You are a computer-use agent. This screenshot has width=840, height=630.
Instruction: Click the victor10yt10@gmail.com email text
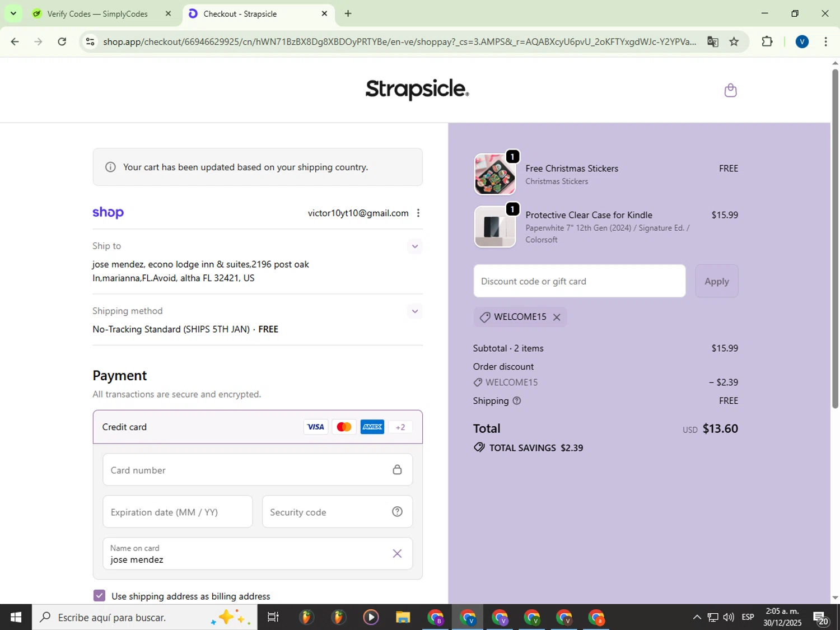click(358, 213)
